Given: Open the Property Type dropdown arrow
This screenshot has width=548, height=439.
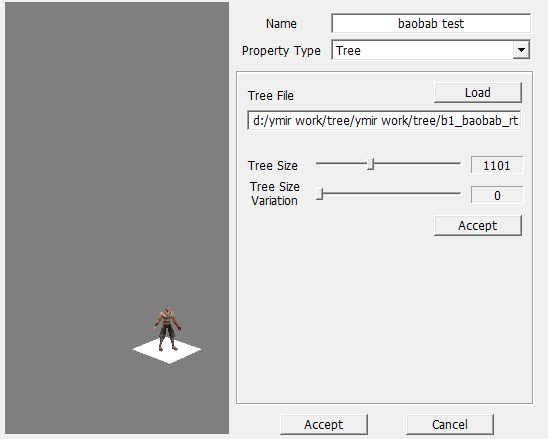Looking at the screenshot, I should (x=521, y=50).
